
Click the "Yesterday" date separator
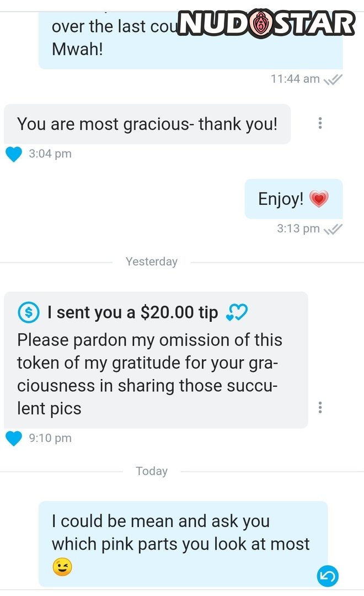click(x=152, y=262)
